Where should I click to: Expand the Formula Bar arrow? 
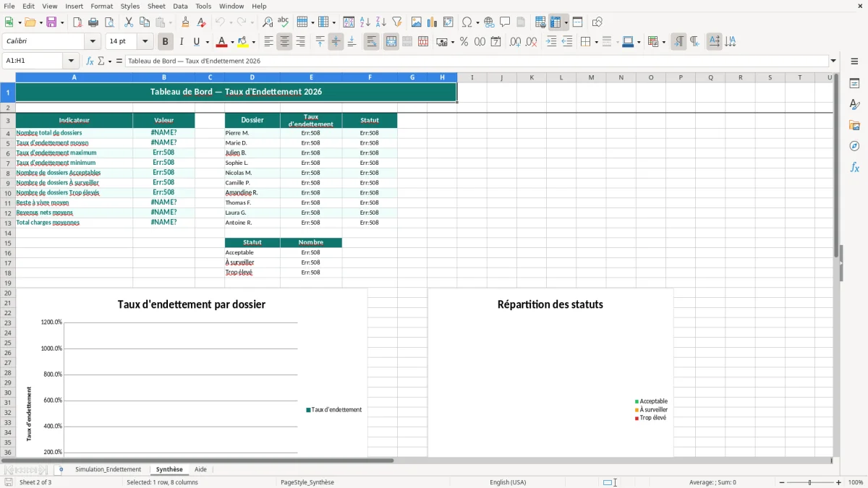[833, 61]
